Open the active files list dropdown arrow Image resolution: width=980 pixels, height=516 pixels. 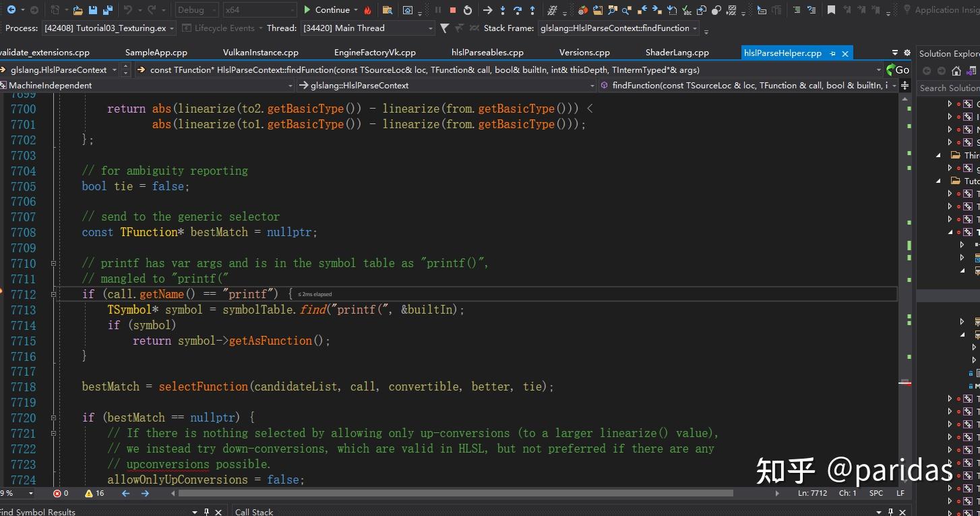pyautogui.click(x=895, y=53)
